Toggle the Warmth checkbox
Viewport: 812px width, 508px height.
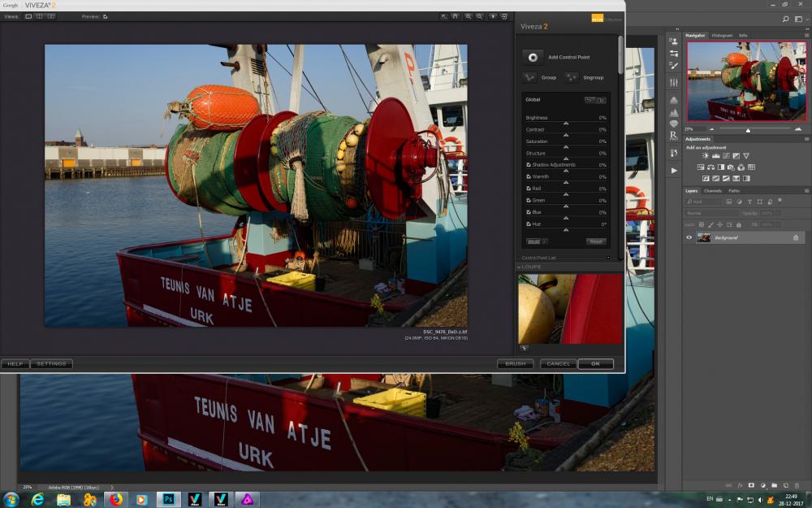click(x=529, y=176)
